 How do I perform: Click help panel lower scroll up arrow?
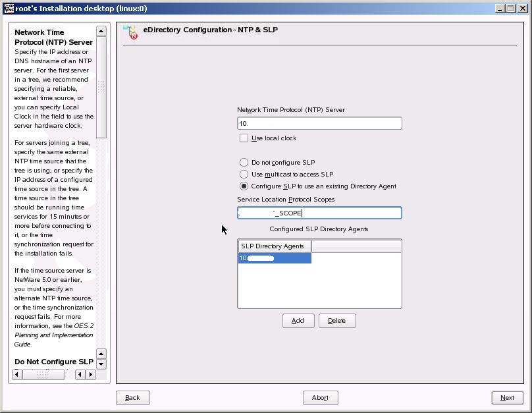point(101,354)
